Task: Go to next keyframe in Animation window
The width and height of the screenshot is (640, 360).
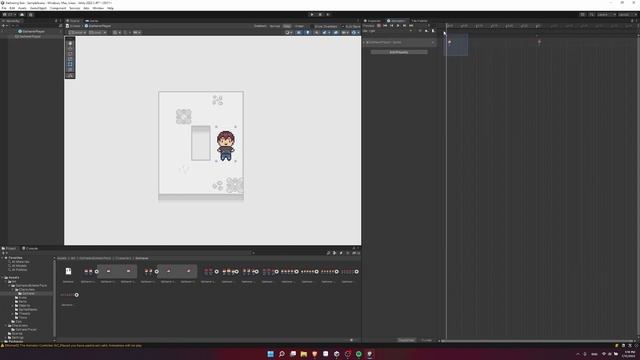Action: [x=404, y=26]
